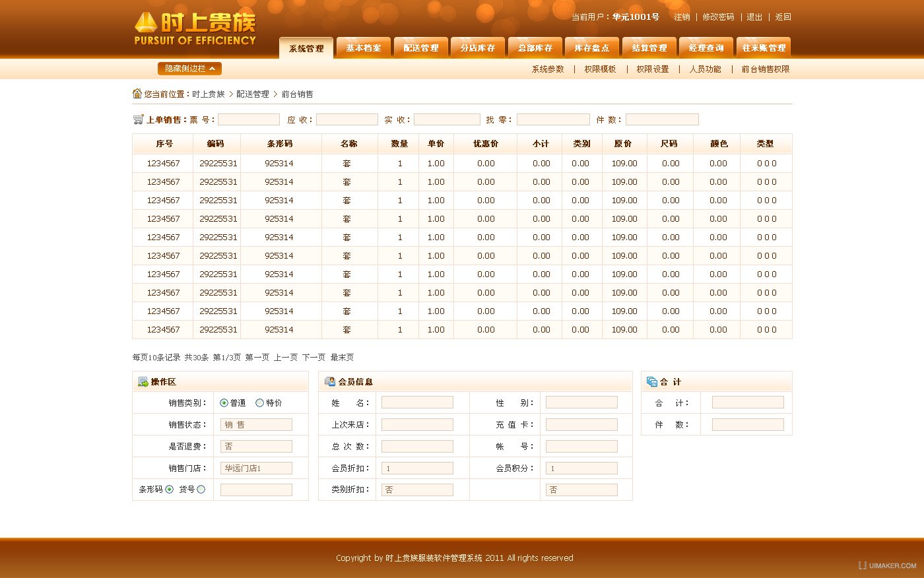Click the cart icon next to 上单销售
This screenshot has width=924, height=578.
click(x=138, y=119)
